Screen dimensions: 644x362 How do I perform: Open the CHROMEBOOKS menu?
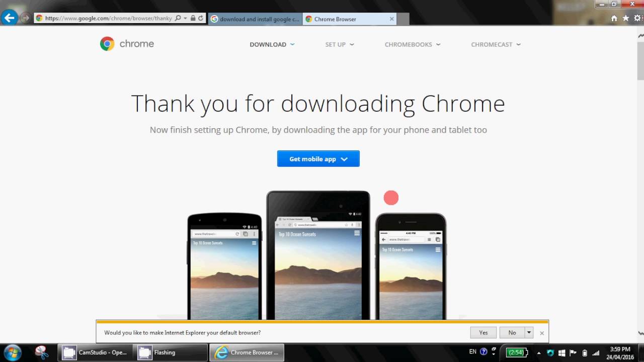(x=413, y=44)
